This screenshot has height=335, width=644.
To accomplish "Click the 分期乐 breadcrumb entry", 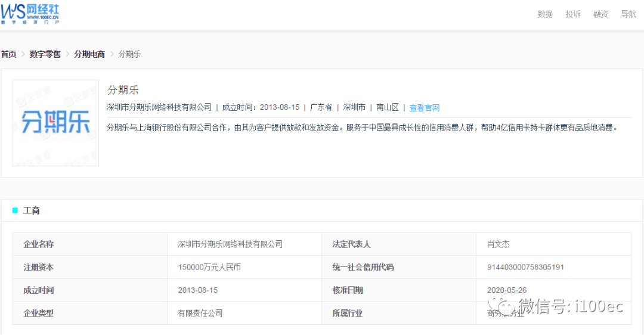I will 129,54.
